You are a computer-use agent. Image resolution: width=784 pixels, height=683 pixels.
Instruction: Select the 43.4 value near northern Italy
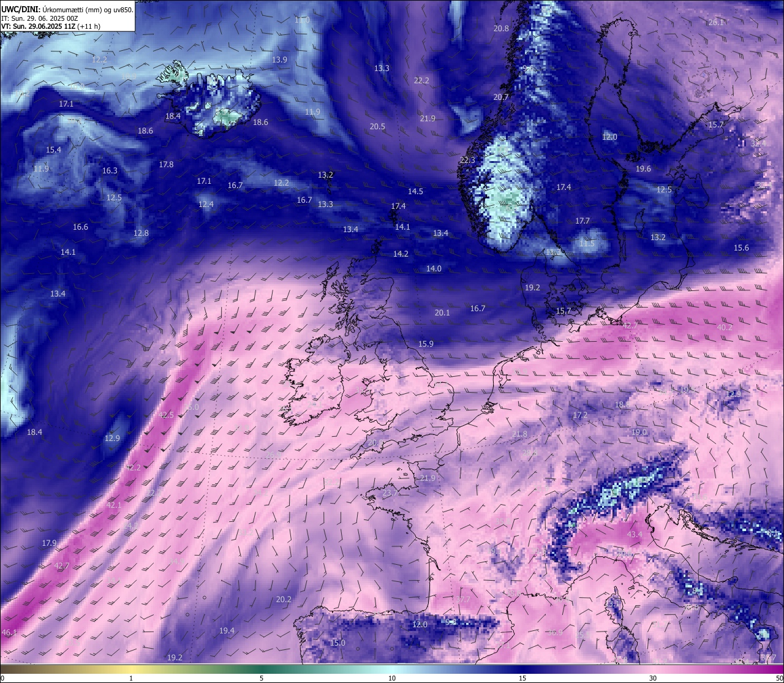pyautogui.click(x=635, y=534)
